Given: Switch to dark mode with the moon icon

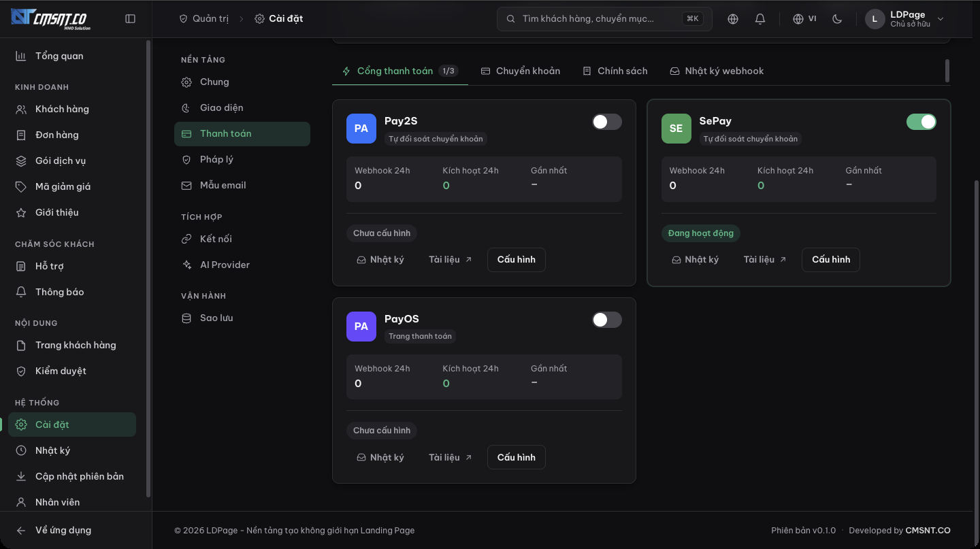Looking at the screenshot, I should tap(837, 19).
